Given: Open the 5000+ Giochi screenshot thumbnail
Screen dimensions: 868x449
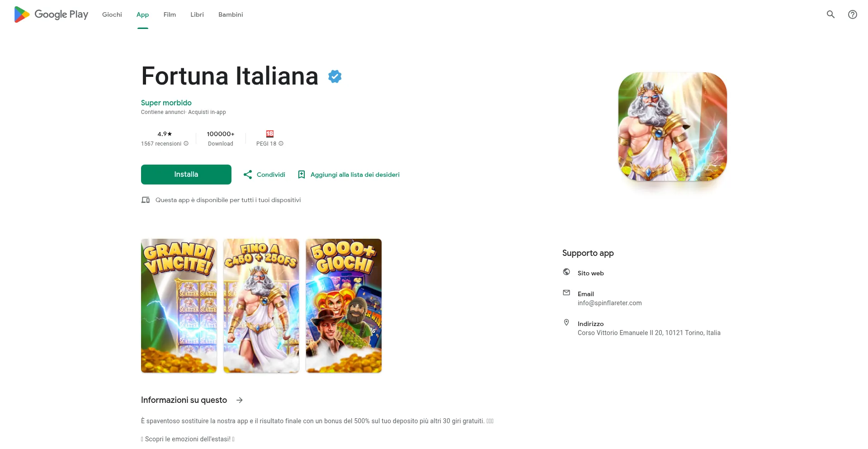Looking at the screenshot, I should coord(344,306).
